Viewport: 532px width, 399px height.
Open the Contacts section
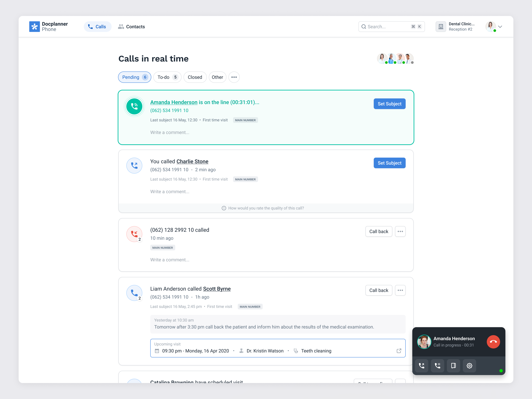coord(131,26)
